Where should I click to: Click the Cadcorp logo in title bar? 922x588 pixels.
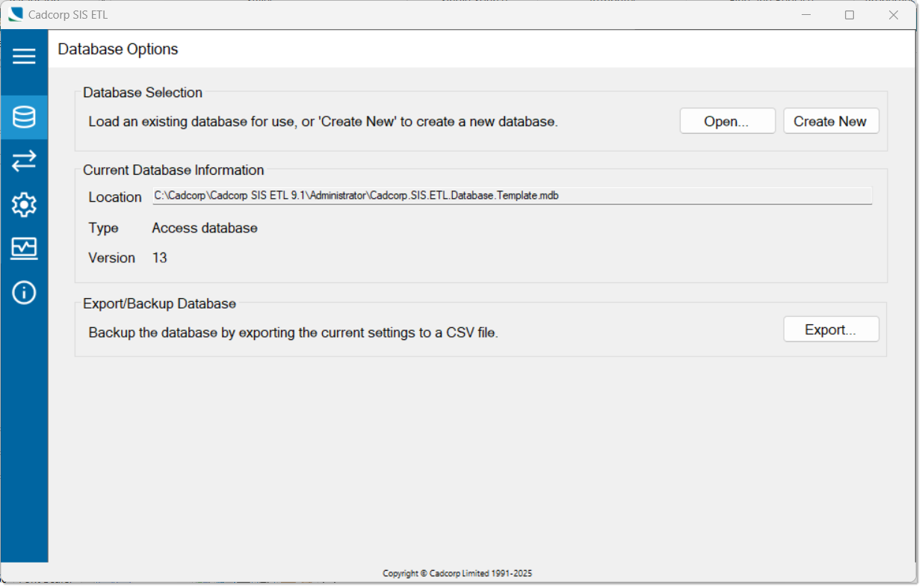click(15, 15)
